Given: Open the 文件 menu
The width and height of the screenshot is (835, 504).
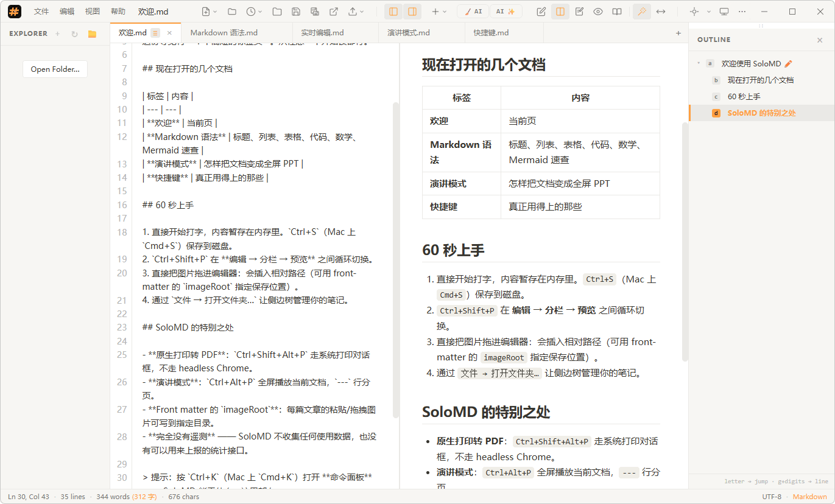Looking at the screenshot, I should point(41,12).
